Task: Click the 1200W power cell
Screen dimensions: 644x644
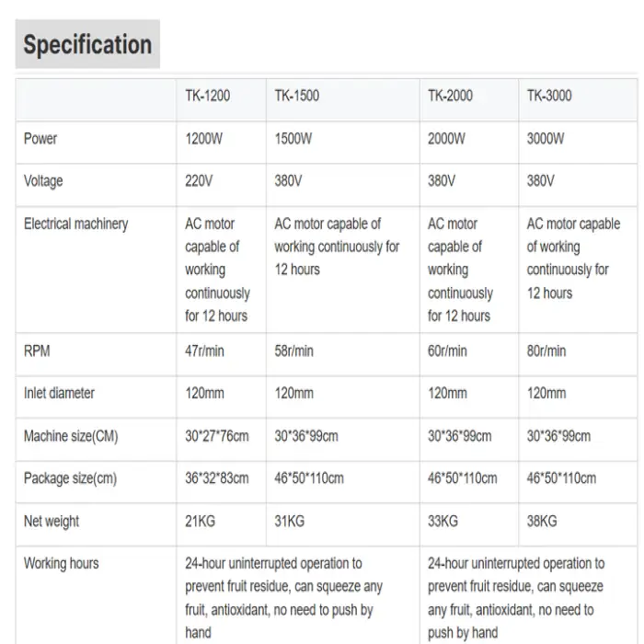Action: click(x=205, y=139)
